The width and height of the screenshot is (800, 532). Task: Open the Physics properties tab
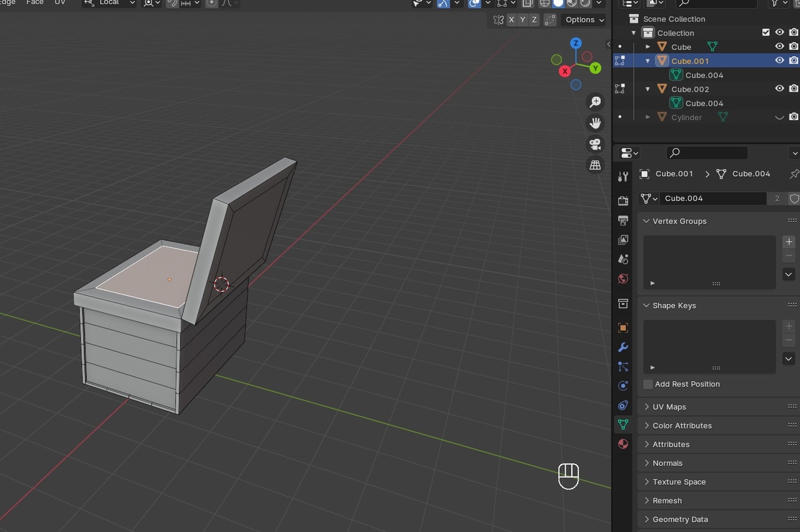coord(622,386)
